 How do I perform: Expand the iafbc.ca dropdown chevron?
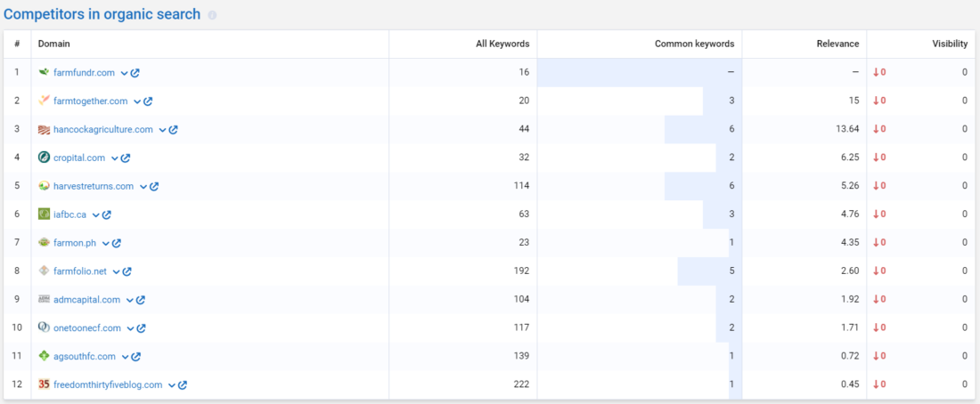96,214
